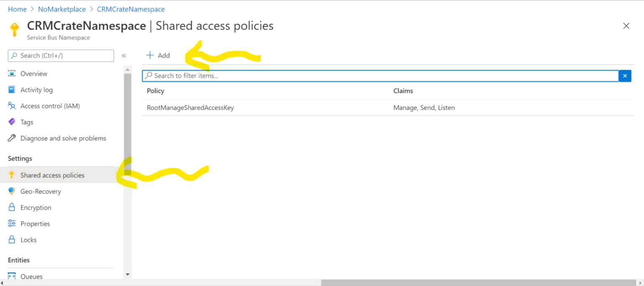
Task: Click the Service Bus Namespace key icon
Action: [x=15, y=29]
